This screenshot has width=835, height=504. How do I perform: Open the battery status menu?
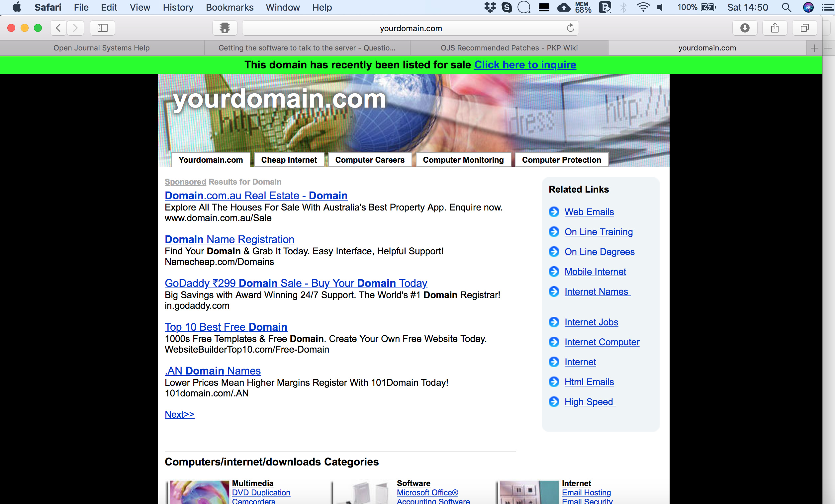(x=696, y=7)
